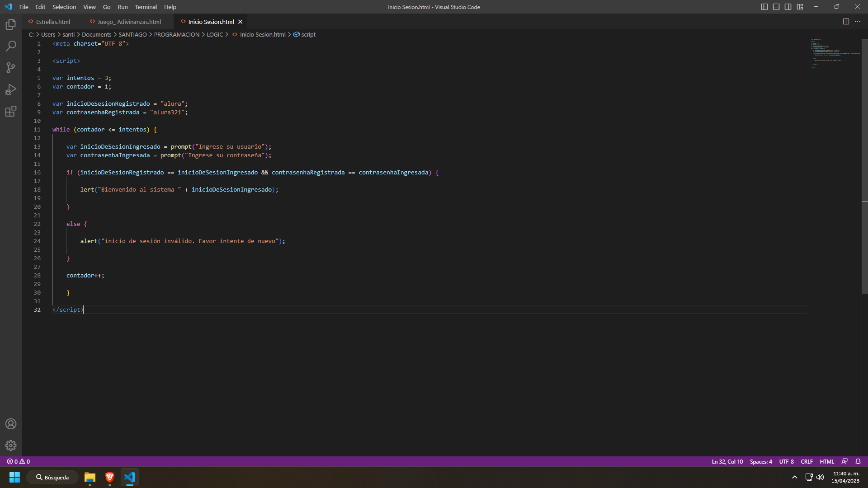Open the View menu
The height and width of the screenshot is (488, 868).
(x=90, y=7)
